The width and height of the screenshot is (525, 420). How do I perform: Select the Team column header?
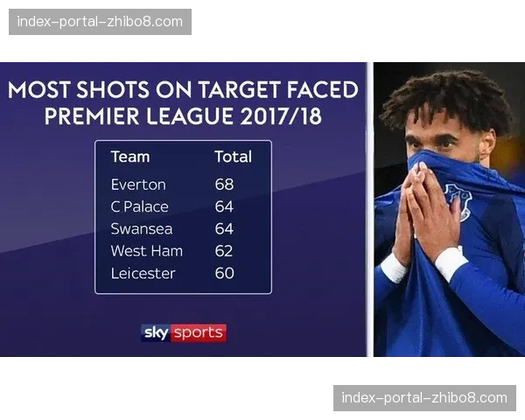point(130,157)
